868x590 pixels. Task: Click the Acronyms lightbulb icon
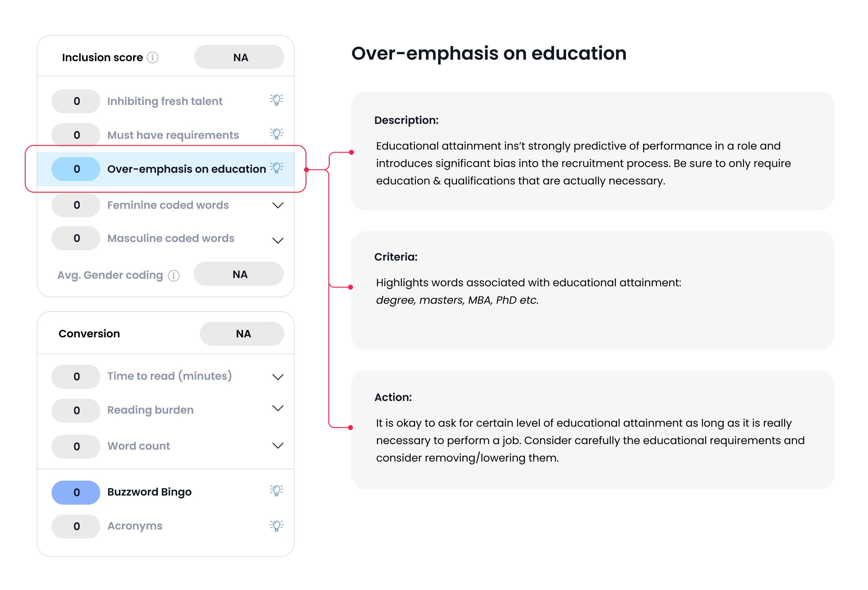(276, 526)
